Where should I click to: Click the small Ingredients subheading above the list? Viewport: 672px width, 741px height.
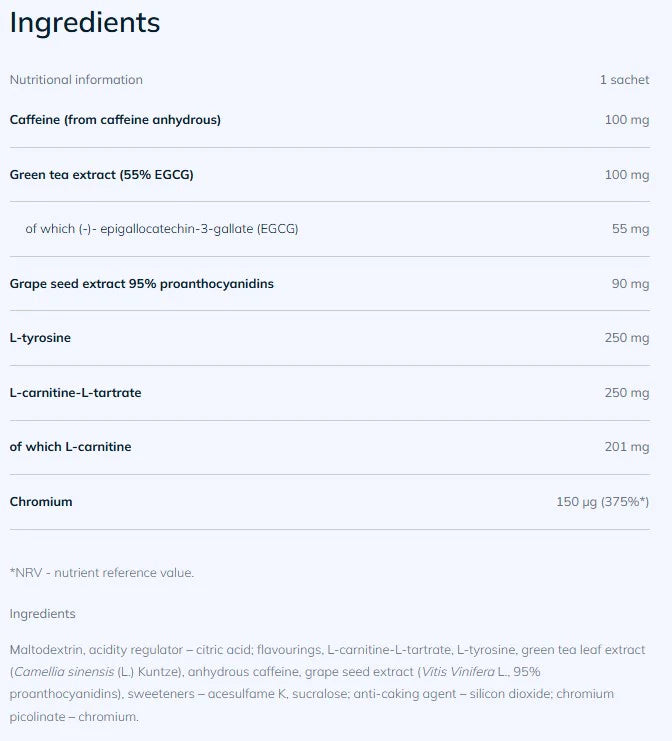coord(42,614)
